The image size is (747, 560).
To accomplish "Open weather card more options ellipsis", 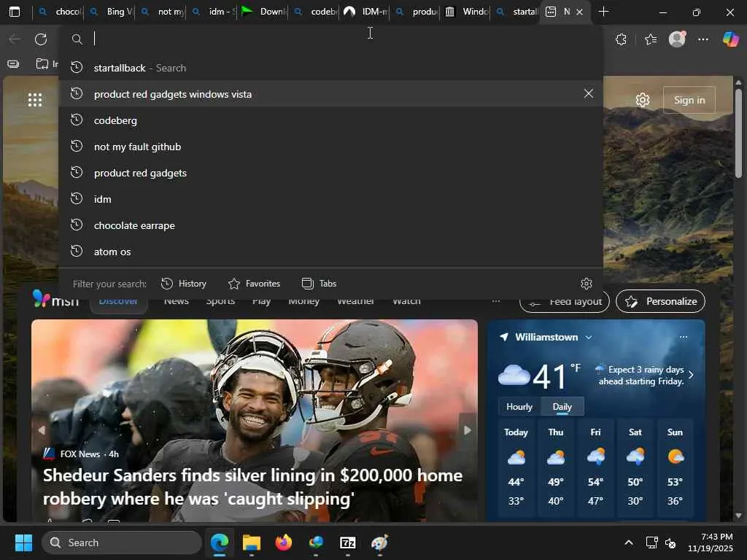I will [683, 337].
